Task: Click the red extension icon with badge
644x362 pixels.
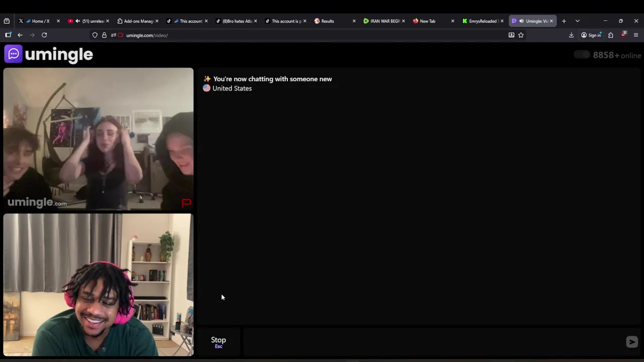Action: pyautogui.click(x=623, y=35)
